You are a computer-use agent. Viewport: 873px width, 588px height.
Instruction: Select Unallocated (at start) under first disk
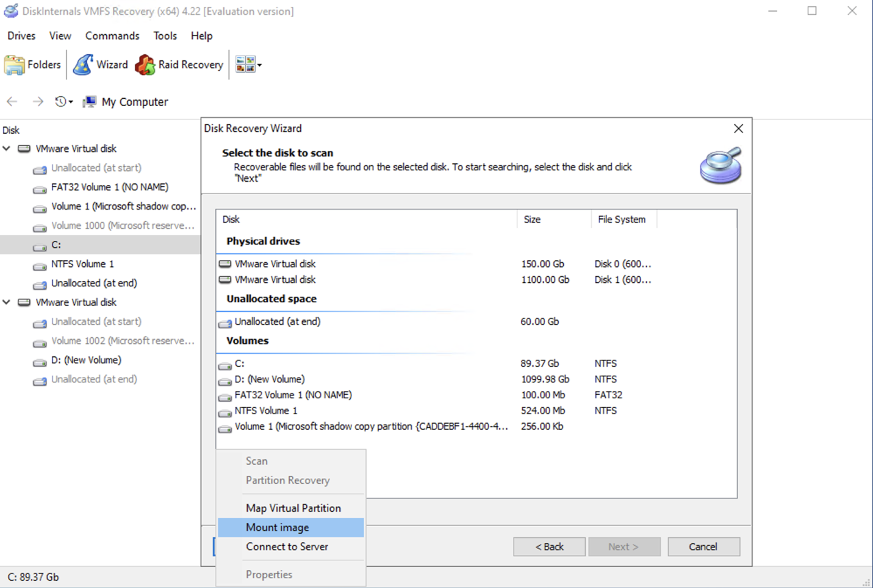click(96, 168)
